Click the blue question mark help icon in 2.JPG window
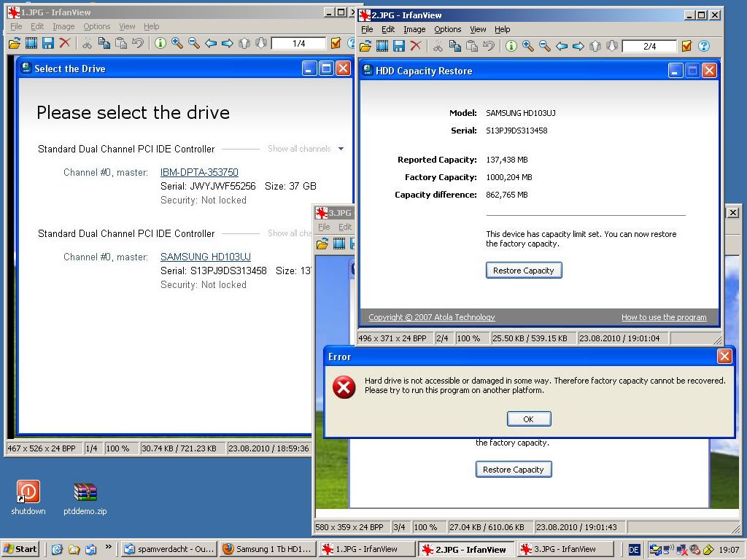Viewport: 747px width, 560px height. [x=704, y=46]
